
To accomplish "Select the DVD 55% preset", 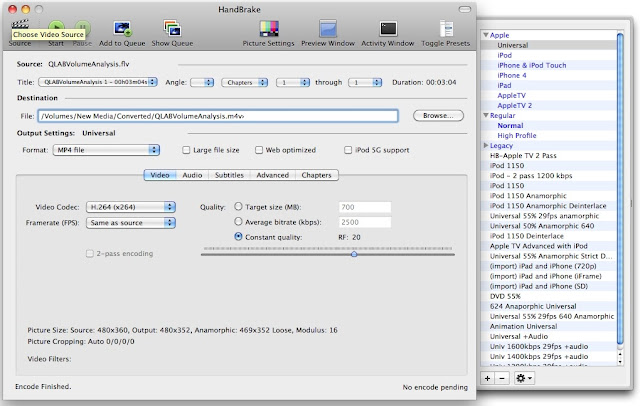I will [x=505, y=296].
